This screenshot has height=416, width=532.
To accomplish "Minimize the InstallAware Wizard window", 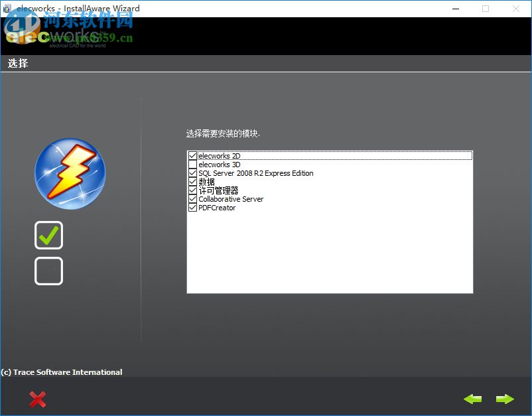I will point(456,9).
